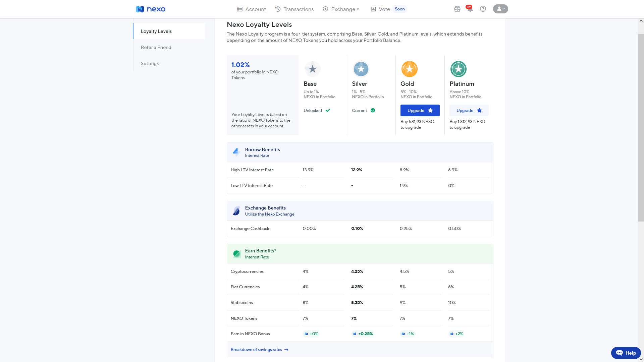Image resolution: width=644 pixels, height=362 pixels.
Task: Upgrade to Platinum level
Action: [469, 111]
